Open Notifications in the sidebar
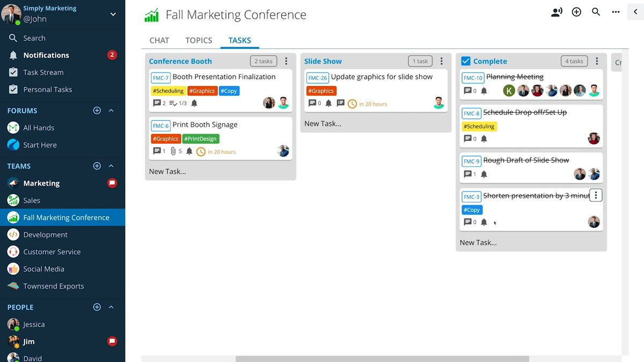This screenshot has width=644, height=362. pyautogui.click(x=46, y=55)
